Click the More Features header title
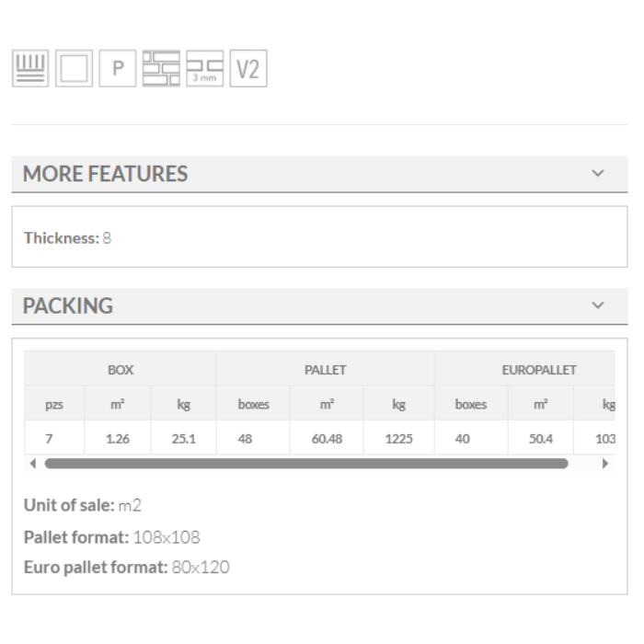Screen dimensions: 644x644 pyautogui.click(x=105, y=174)
